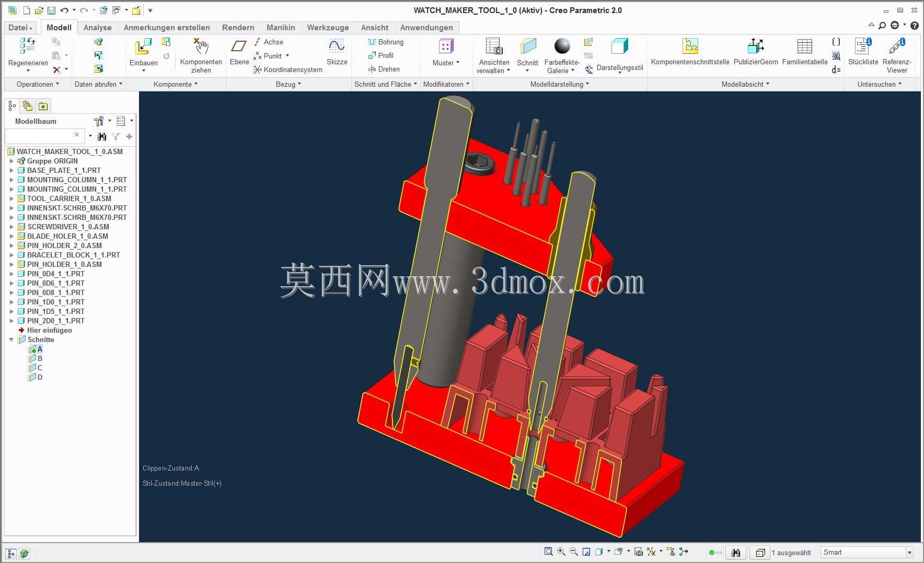Click the open file folder icon
Image resolution: width=924 pixels, height=563 pixels.
coord(39,10)
